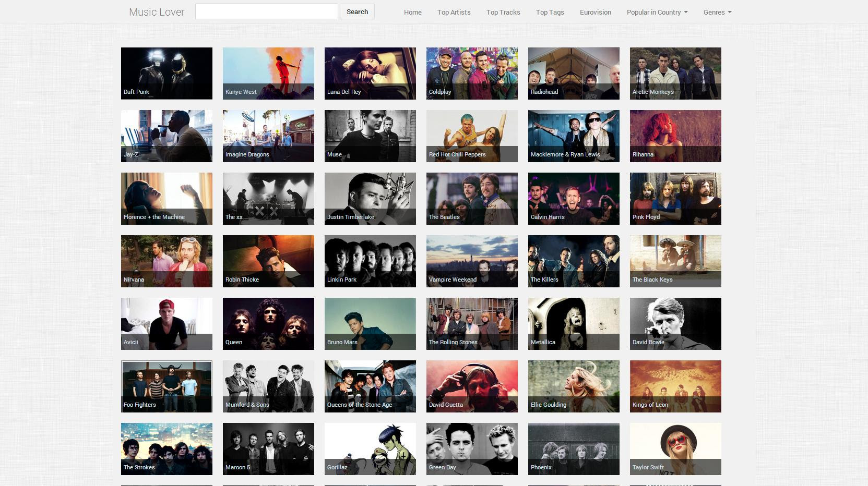Open the Phoenix artist tile
Viewport: 868px width, 486px height.
click(x=574, y=449)
